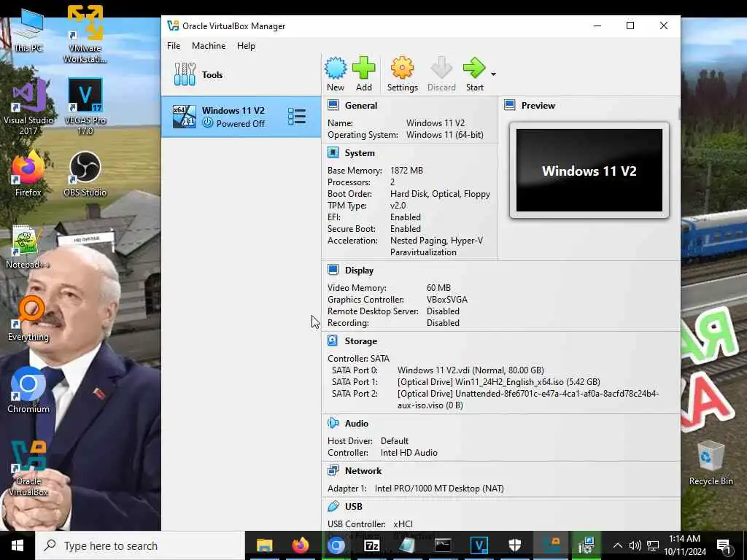
Task: Select VMware Workstation desktop shortcut
Action: pyautogui.click(x=85, y=34)
